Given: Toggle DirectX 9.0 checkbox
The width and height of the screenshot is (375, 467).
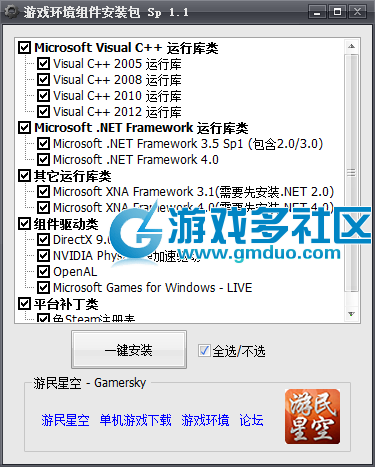Looking at the screenshot, I should (44, 240).
